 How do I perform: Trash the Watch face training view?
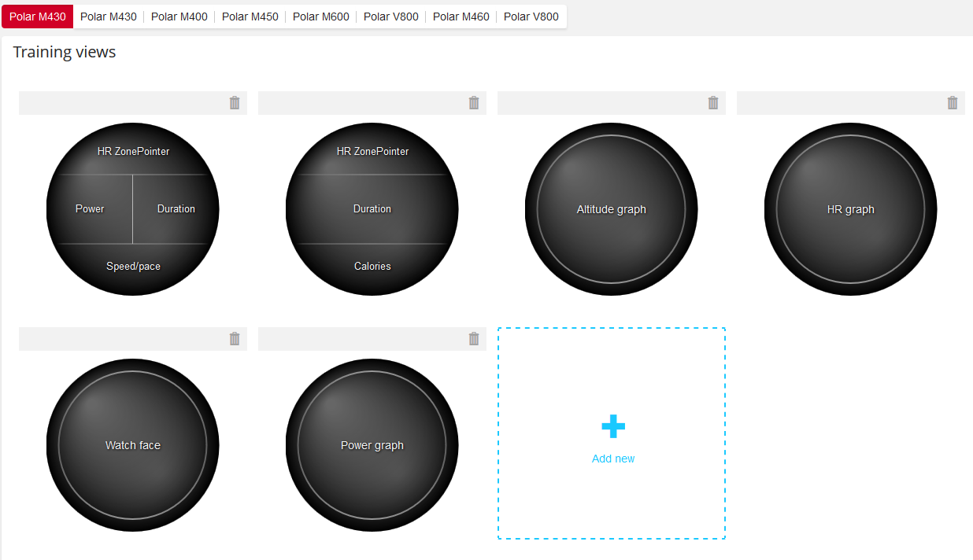tap(235, 339)
